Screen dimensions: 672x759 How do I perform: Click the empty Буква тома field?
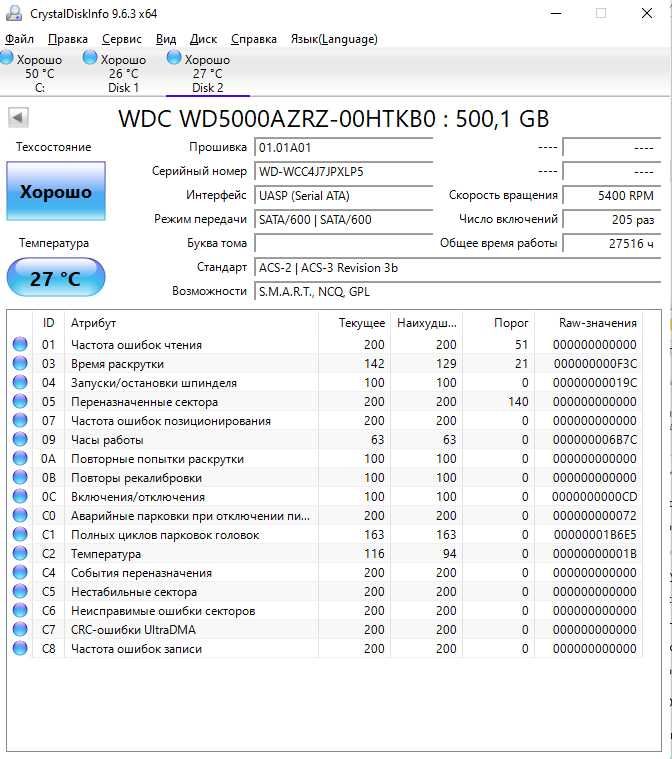pos(343,243)
